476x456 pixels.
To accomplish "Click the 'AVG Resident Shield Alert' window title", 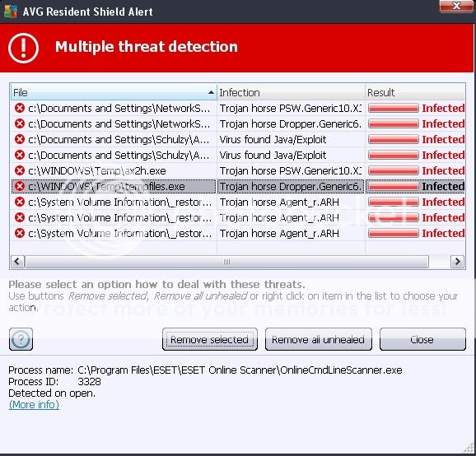I will pos(88,12).
